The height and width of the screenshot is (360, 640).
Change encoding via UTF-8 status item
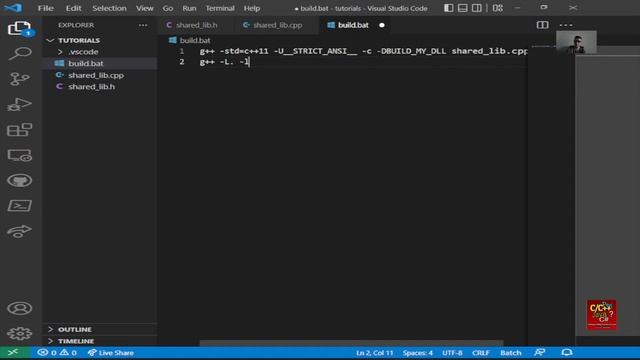point(452,353)
